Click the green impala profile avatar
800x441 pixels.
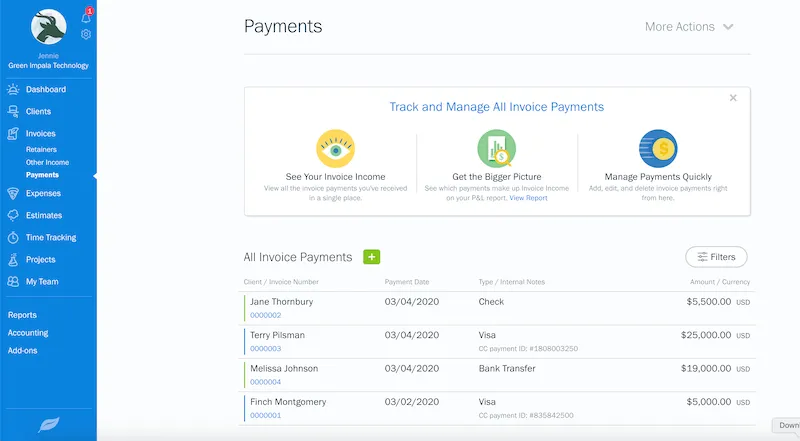point(48,30)
